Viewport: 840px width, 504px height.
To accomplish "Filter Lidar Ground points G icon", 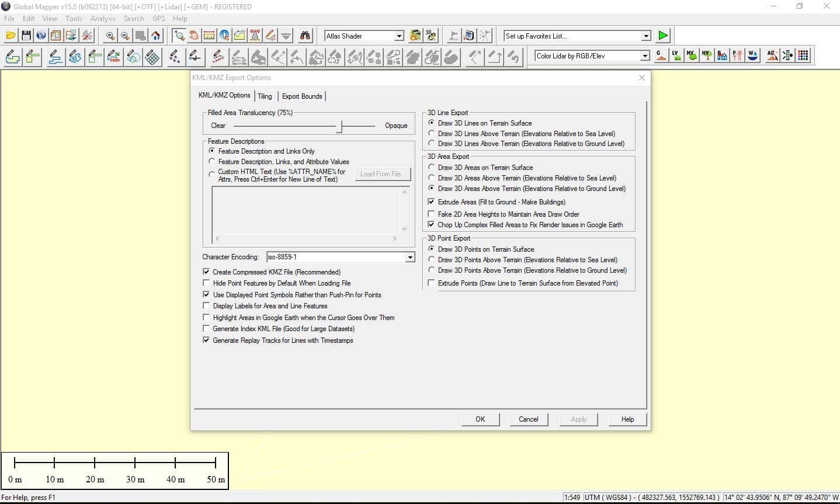I will pos(661,55).
